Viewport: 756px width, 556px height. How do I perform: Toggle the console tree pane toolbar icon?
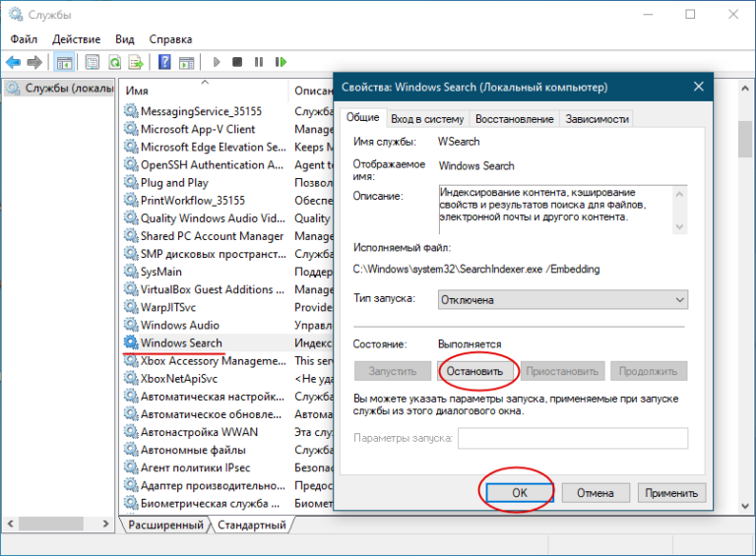pyautogui.click(x=64, y=62)
